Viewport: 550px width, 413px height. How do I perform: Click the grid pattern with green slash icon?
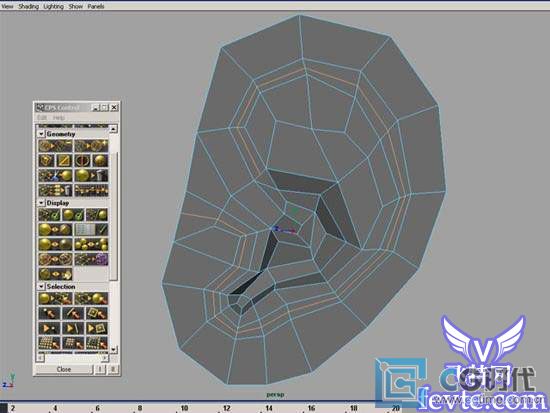coord(91,229)
